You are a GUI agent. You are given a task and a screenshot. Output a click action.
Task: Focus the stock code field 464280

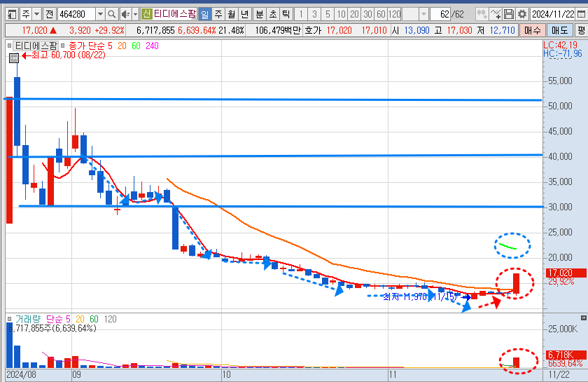point(76,14)
